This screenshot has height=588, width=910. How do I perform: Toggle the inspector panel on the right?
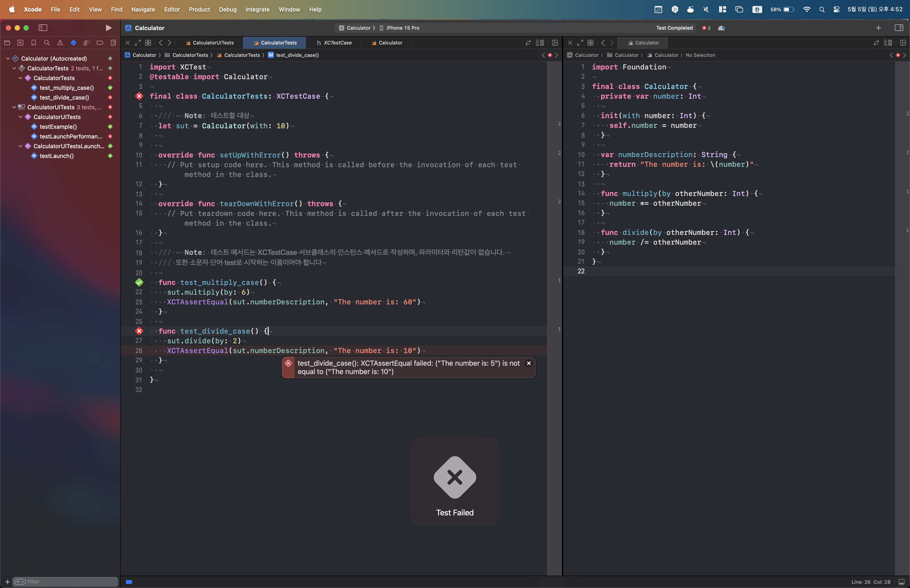(x=898, y=28)
